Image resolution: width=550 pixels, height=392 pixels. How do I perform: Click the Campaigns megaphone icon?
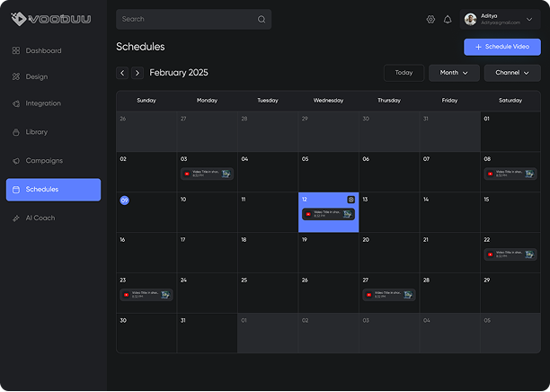[16, 161]
